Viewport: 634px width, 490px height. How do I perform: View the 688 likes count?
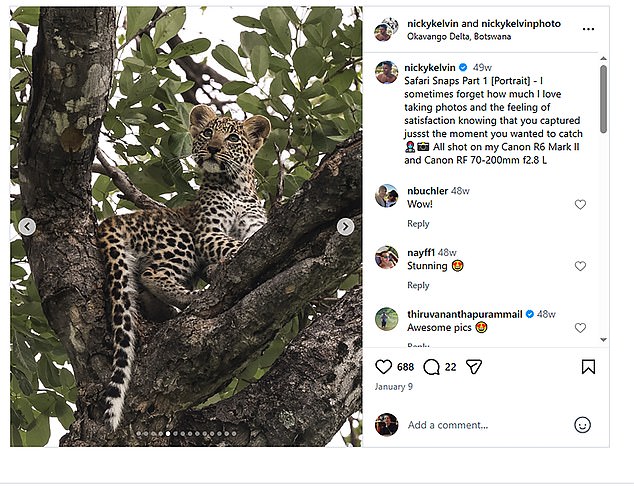[405, 367]
